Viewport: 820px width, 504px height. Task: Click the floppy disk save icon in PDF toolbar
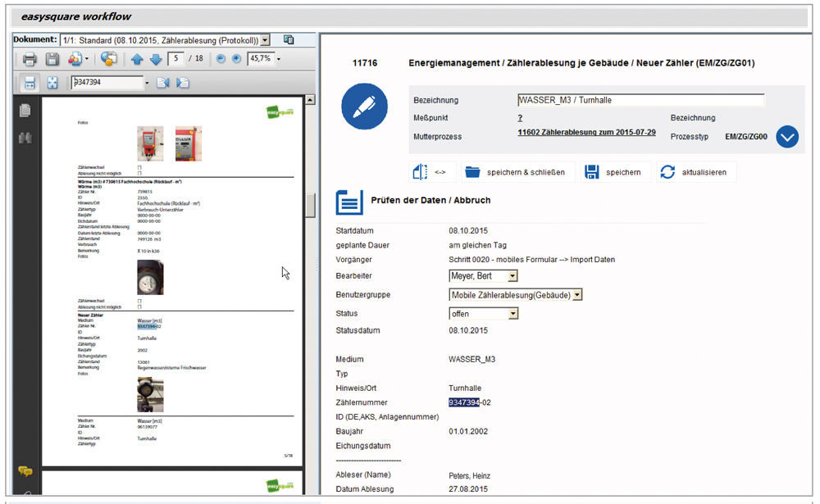(52, 59)
